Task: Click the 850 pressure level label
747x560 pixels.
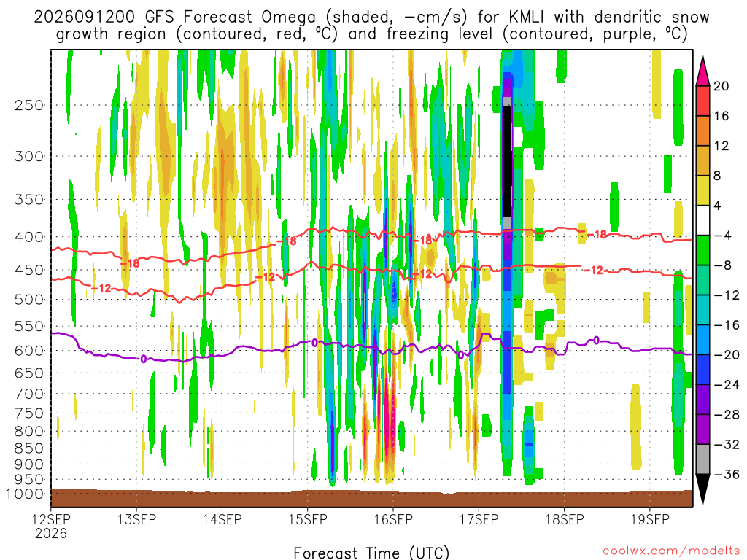Action: coord(29,448)
